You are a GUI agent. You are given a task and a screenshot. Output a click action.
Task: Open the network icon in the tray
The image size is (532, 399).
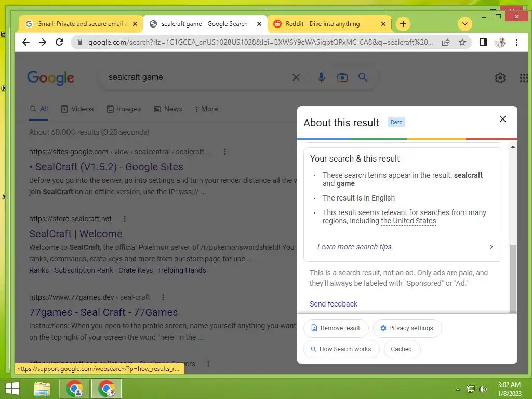471,389
